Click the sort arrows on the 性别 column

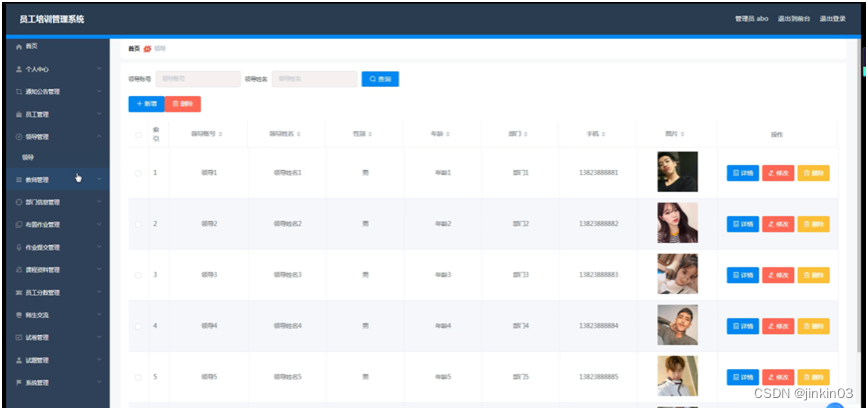[x=371, y=135]
